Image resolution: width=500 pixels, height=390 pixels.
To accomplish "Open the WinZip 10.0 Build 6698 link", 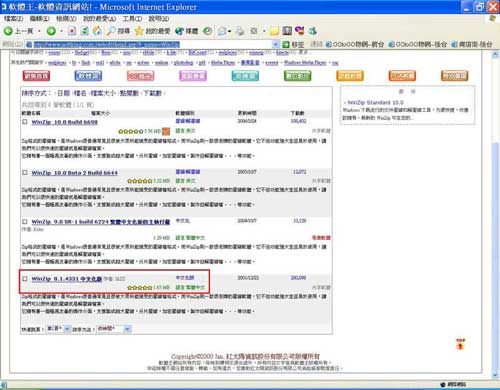I will pos(65,122).
